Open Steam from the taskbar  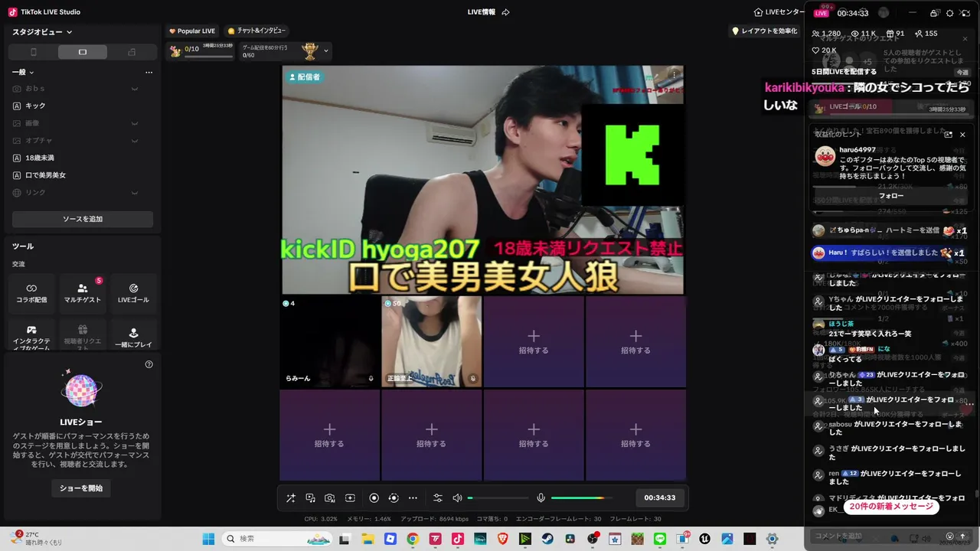pos(547,539)
